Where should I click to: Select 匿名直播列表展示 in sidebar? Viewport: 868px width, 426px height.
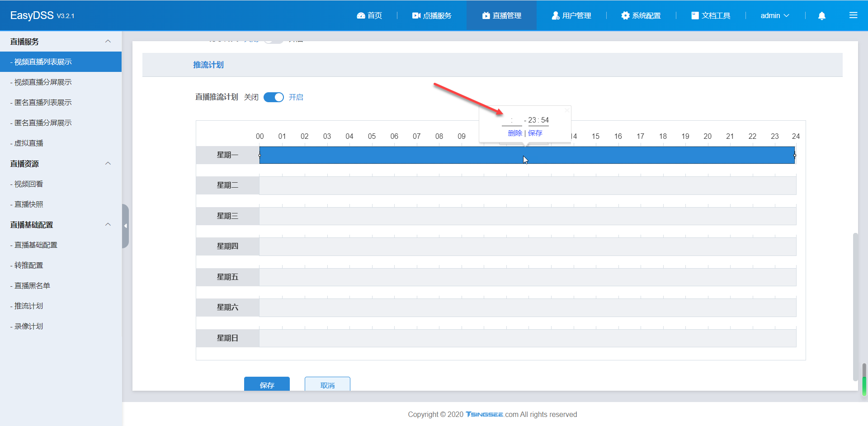point(61,102)
